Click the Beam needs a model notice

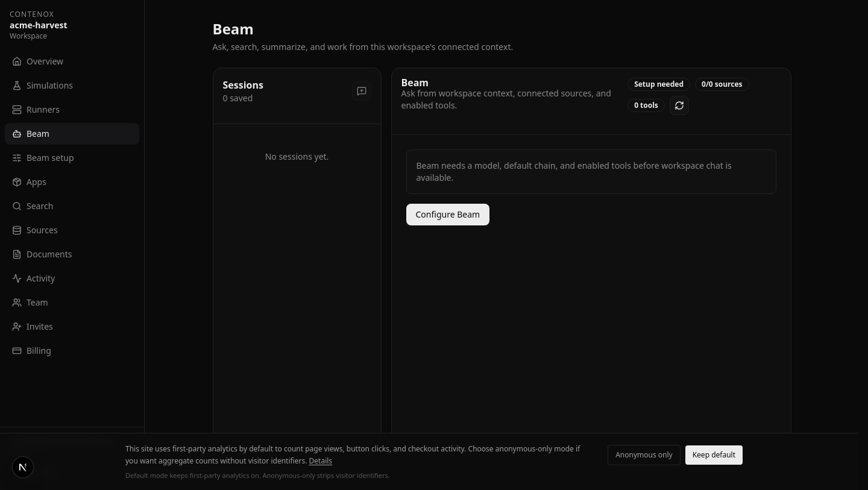tap(591, 172)
